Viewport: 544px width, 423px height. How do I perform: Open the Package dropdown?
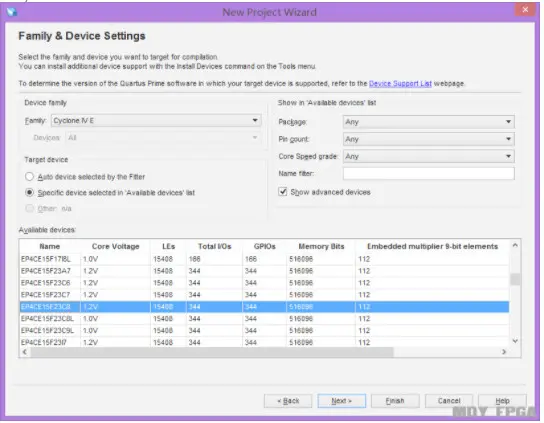[428, 122]
